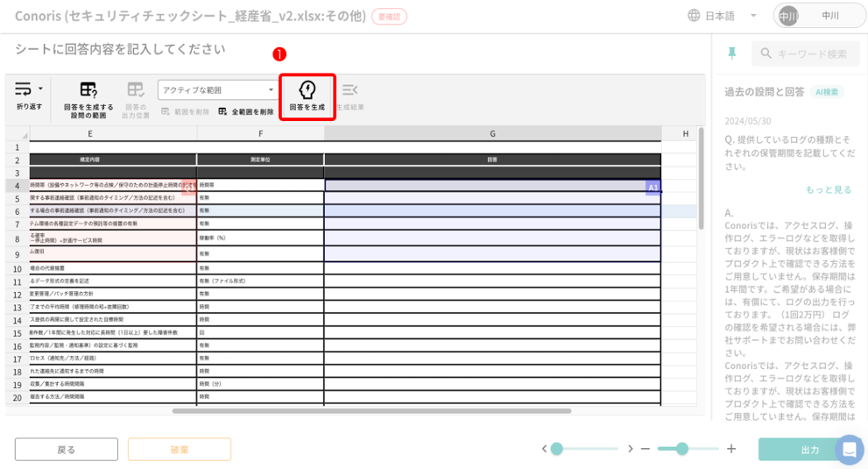
Task: Click the キーワード検索 search field
Action: pos(811,53)
